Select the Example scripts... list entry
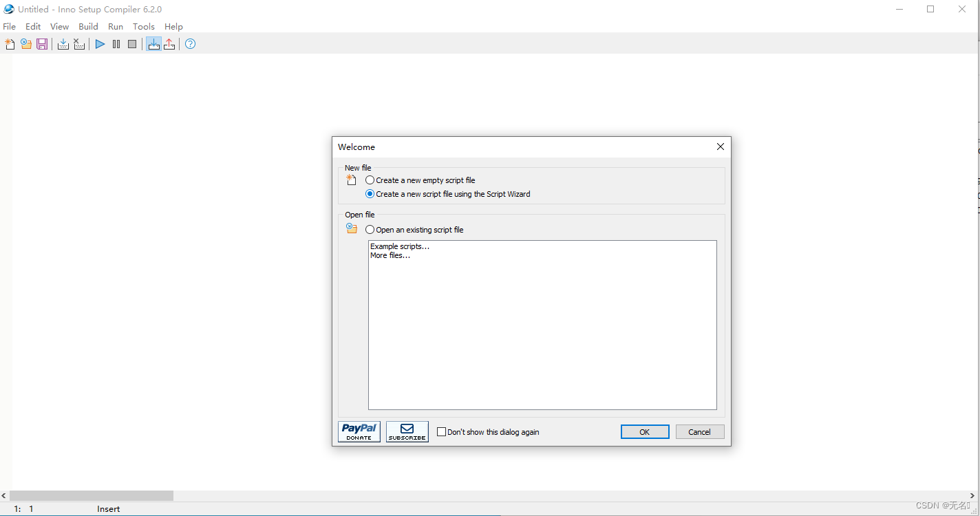The height and width of the screenshot is (516, 980). coord(400,246)
